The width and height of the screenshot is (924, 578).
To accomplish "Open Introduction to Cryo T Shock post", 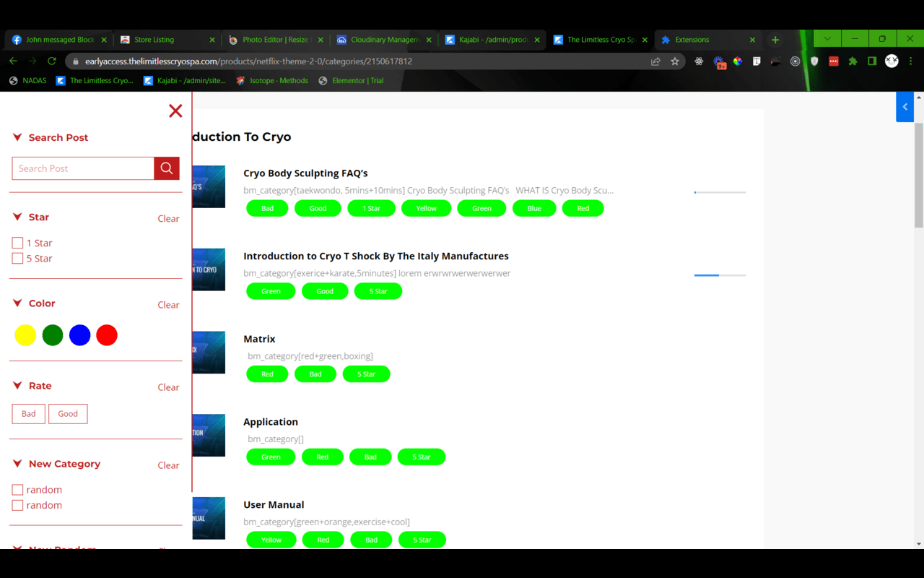I will click(x=376, y=256).
